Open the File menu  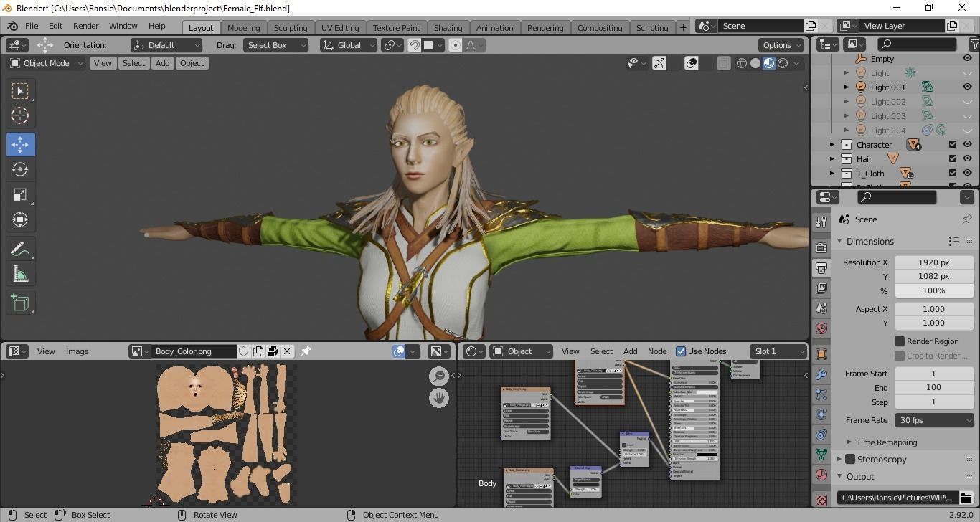click(x=32, y=26)
